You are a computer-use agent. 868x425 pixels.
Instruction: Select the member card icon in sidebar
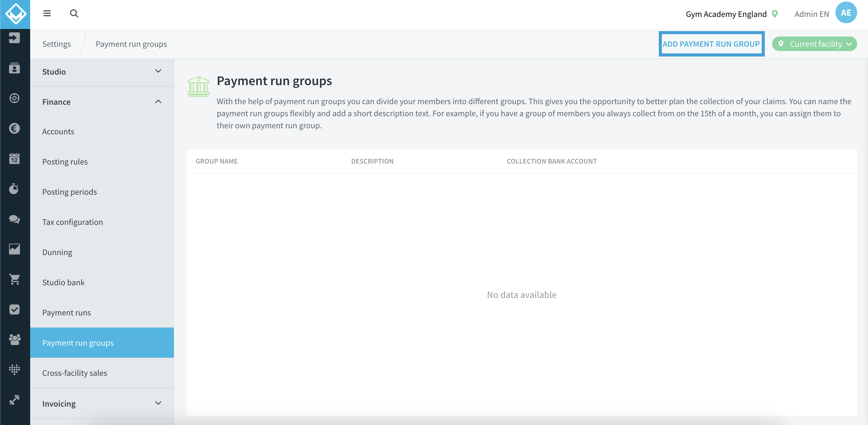(x=15, y=69)
